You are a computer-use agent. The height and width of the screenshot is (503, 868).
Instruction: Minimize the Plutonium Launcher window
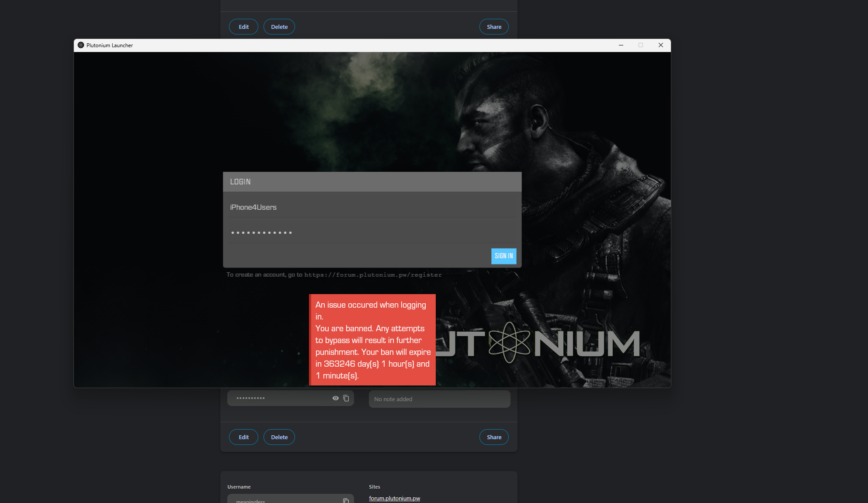[x=621, y=45]
